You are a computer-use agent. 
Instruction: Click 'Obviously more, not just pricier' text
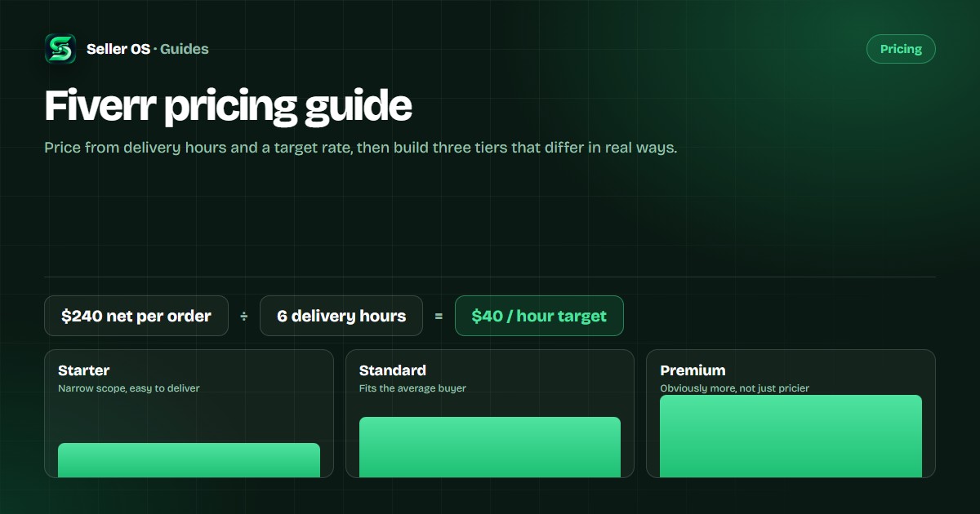(x=735, y=388)
